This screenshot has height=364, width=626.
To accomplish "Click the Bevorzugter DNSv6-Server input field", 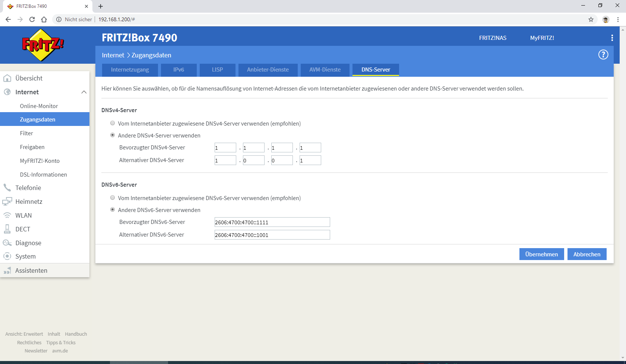I will [x=272, y=222].
